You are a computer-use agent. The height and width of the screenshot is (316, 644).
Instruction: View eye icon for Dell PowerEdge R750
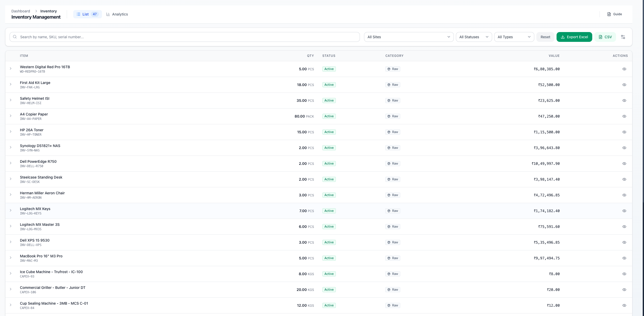(624, 164)
